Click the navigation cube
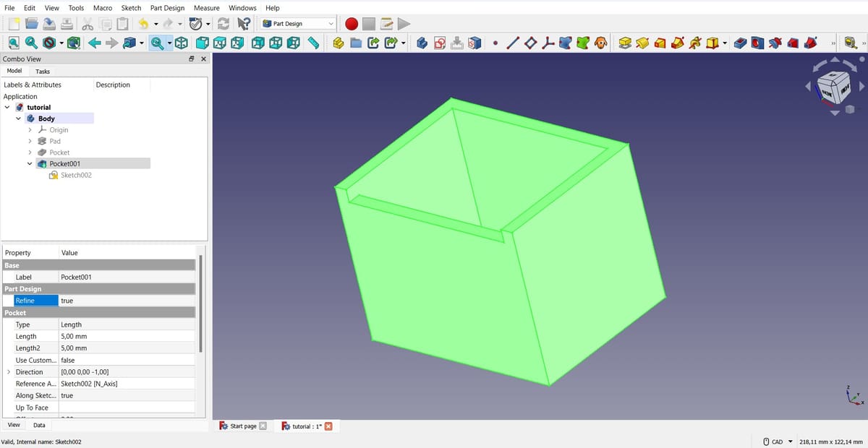The height and width of the screenshot is (448, 868). [834, 87]
